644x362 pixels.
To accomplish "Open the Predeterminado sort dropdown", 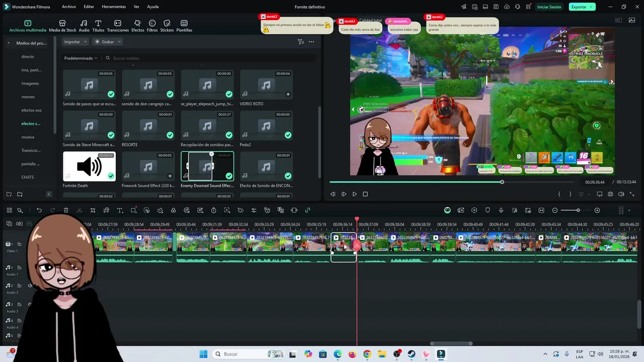I will 80,58.
